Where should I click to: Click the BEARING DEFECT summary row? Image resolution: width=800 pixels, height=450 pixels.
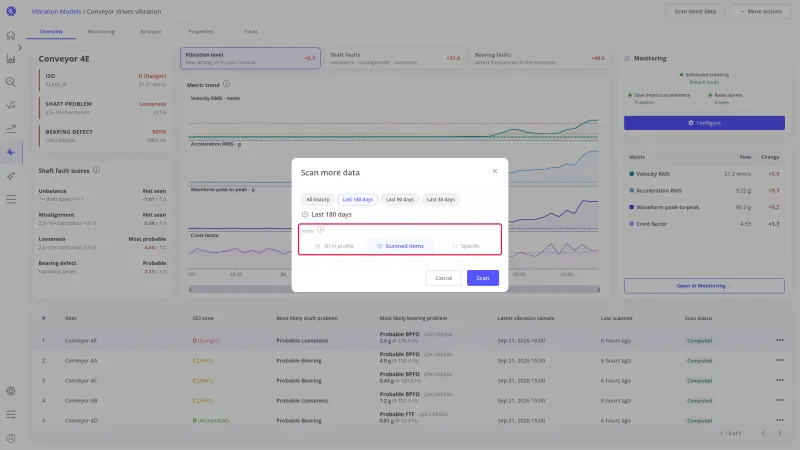pos(103,136)
